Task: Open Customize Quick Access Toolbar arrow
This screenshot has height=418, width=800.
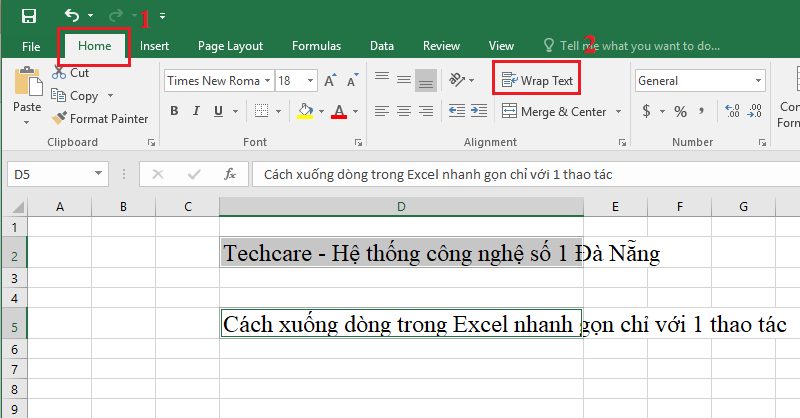Action: click(x=162, y=16)
